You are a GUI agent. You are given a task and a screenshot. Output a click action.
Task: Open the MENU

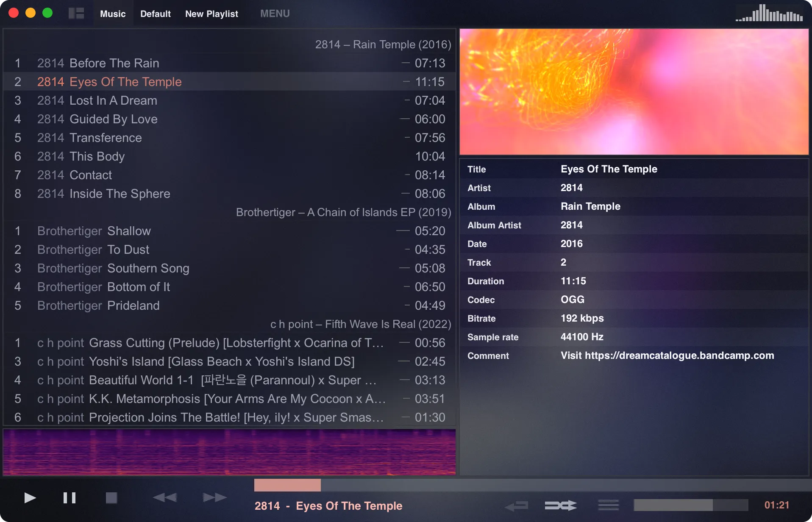(275, 14)
